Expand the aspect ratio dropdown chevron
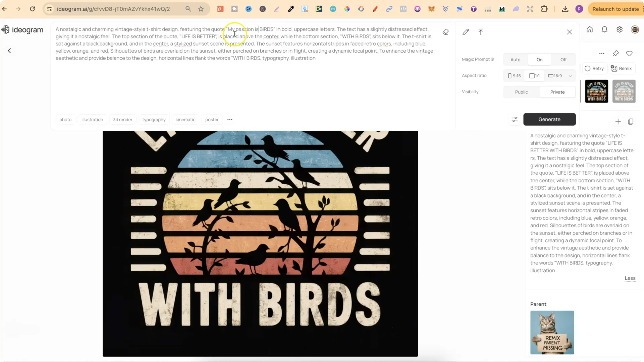 (570, 76)
